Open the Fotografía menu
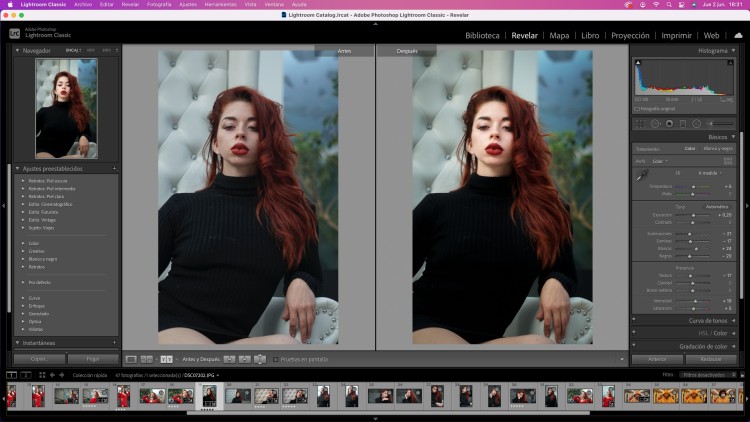The height and width of the screenshot is (422, 750). pos(159,4)
